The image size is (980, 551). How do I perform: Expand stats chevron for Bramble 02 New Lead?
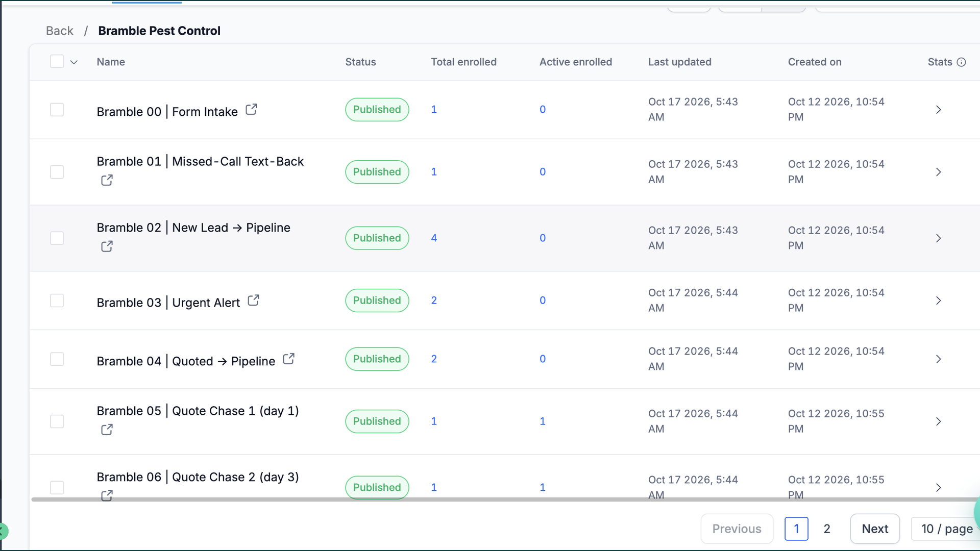tap(938, 238)
